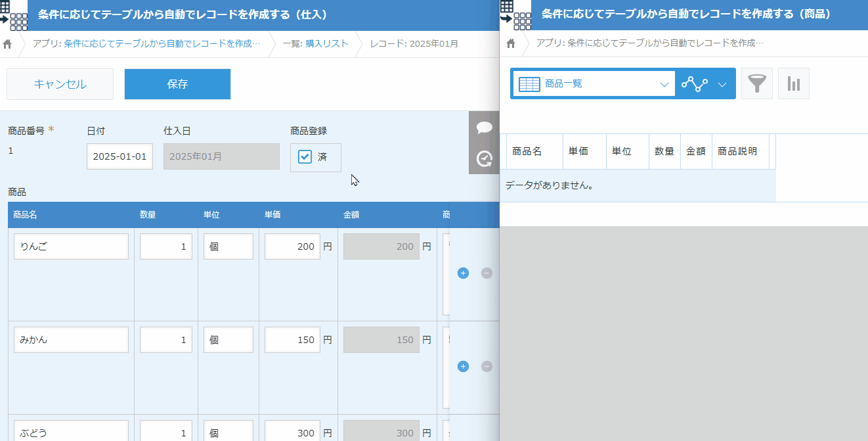Click the 数量 field in みかん row
Viewport: 868px width, 441px height.
click(x=166, y=340)
